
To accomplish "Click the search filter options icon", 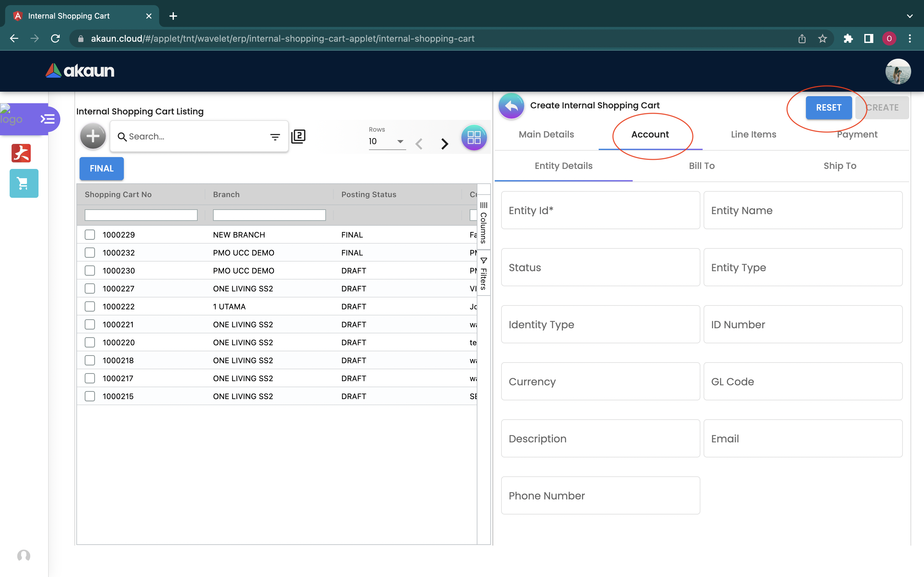I will click(x=275, y=137).
